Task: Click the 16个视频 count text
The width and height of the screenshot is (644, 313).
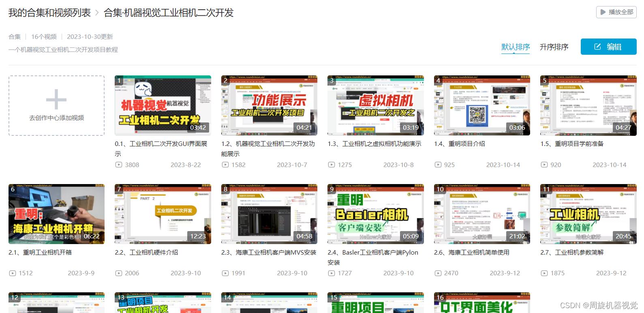Action: (x=44, y=36)
